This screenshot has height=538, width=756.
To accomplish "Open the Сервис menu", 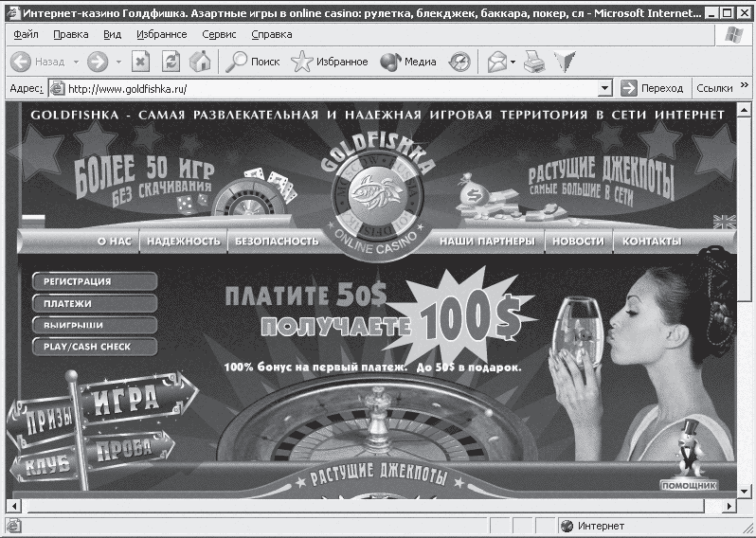I will click(x=219, y=34).
